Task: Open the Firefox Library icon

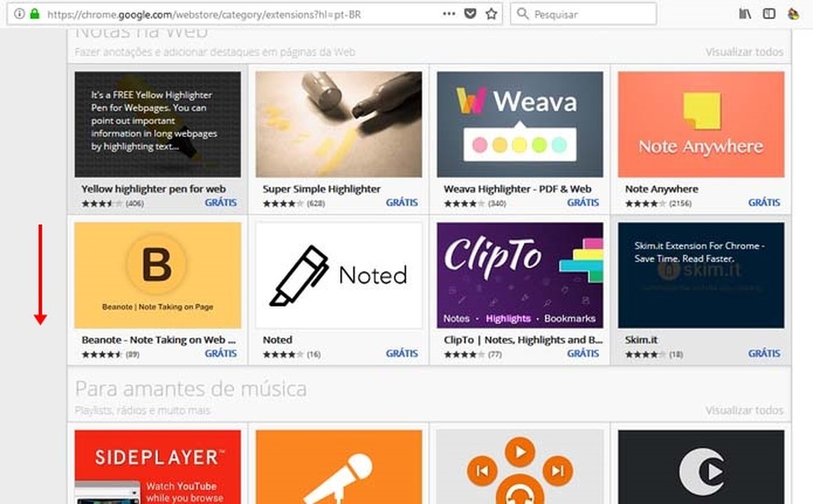Action: (745, 14)
